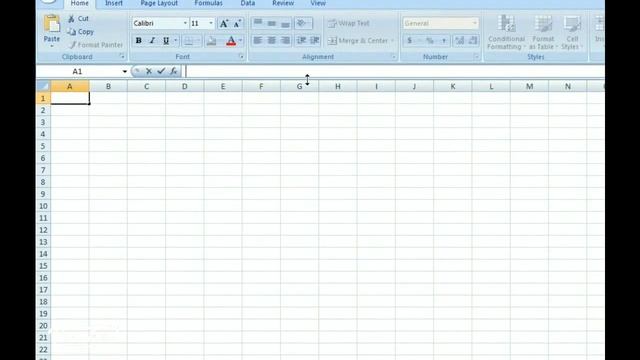Open the Font group dialog launcher
This screenshot has width=640, height=360.
[241, 56]
